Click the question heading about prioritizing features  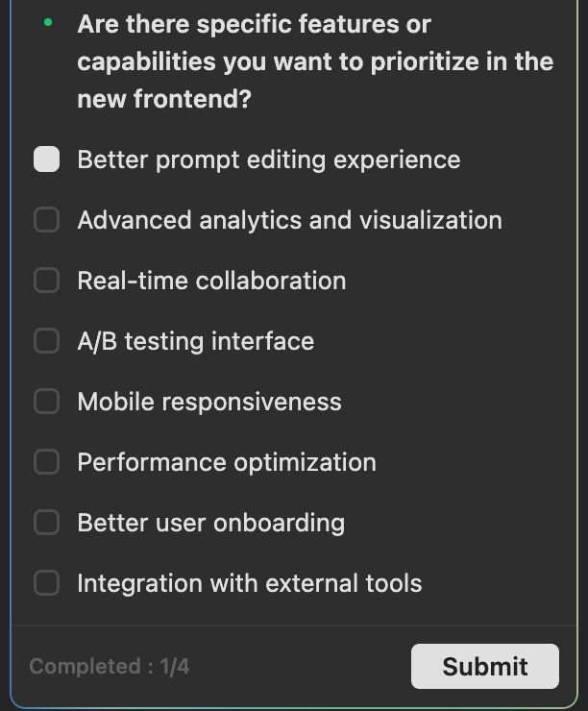pos(314,61)
